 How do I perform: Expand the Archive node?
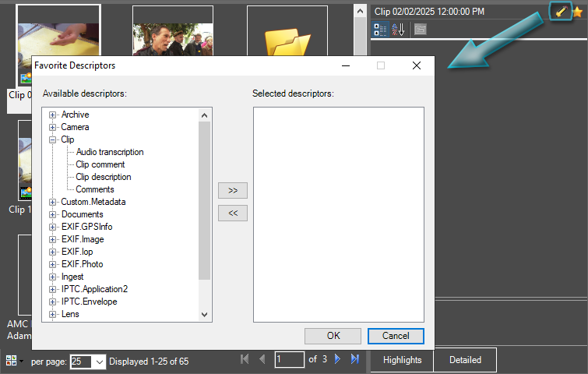pos(52,115)
